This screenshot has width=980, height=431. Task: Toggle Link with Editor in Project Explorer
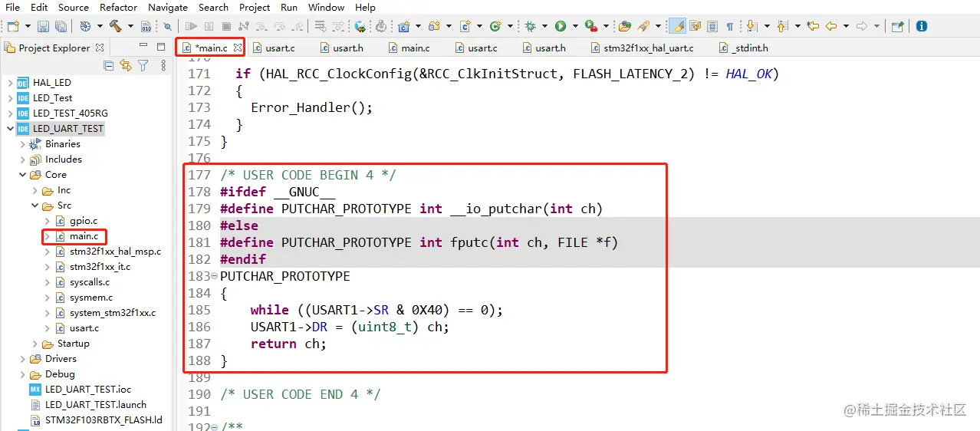point(126,66)
